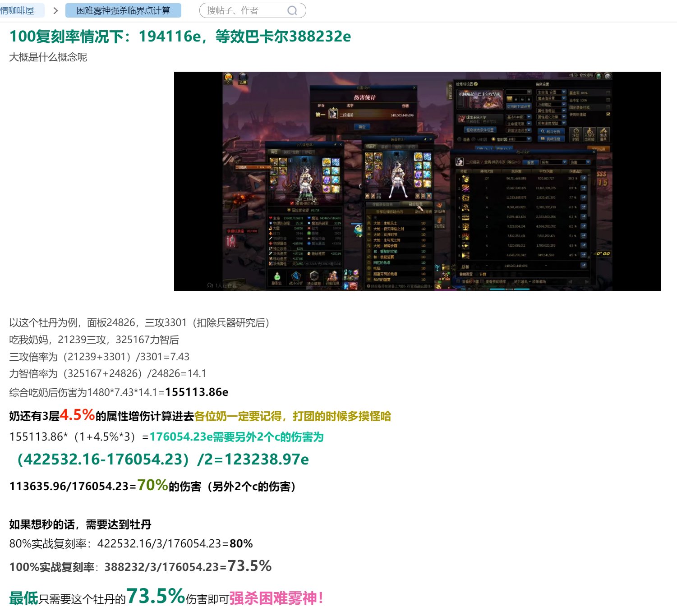Select the 定时器 radio option
This screenshot has width=677, height=616.
(493, 139)
